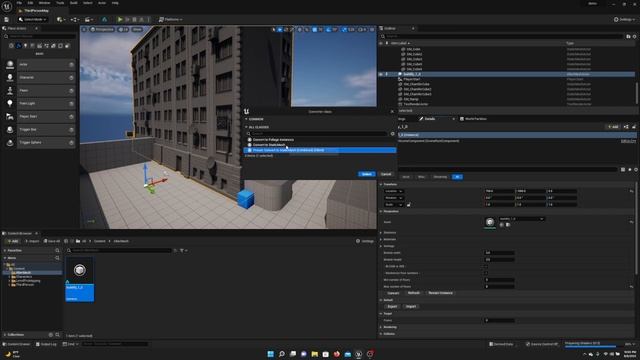The width and height of the screenshot is (640, 360).
Task: Toggle scale snapping in the viewport toolbar
Action: coord(344,29)
